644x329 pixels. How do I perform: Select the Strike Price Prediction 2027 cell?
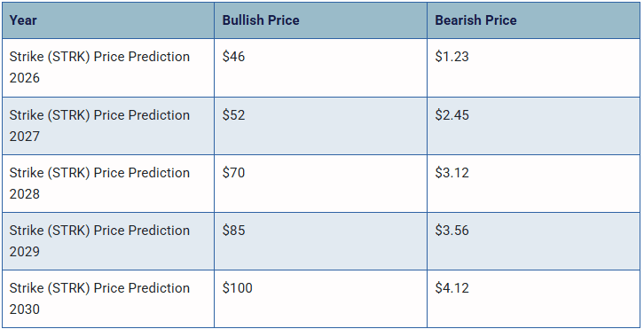(x=108, y=126)
